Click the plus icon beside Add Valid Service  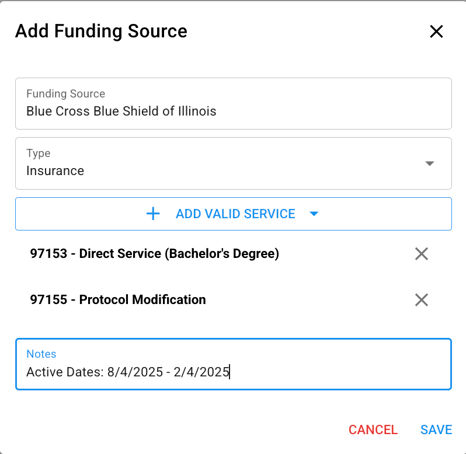click(153, 214)
